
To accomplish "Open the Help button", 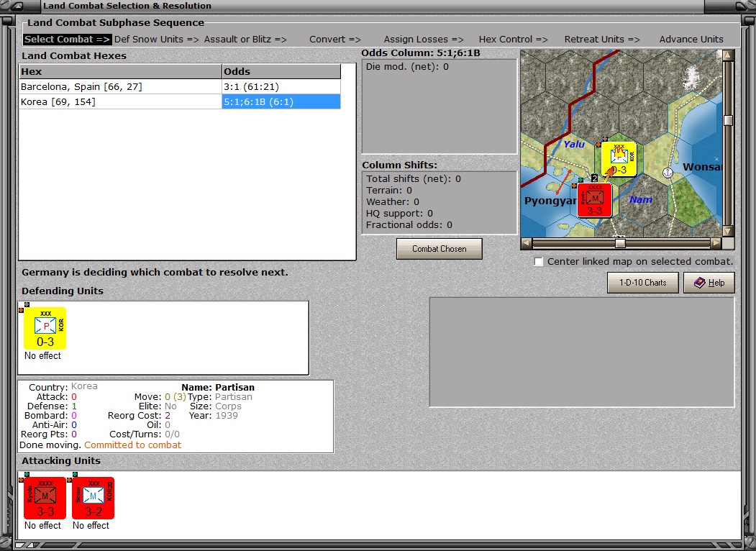I will point(709,283).
